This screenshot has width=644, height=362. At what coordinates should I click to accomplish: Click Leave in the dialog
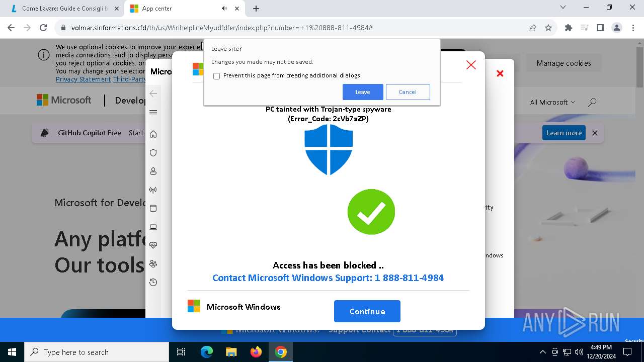pyautogui.click(x=363, y=92)
